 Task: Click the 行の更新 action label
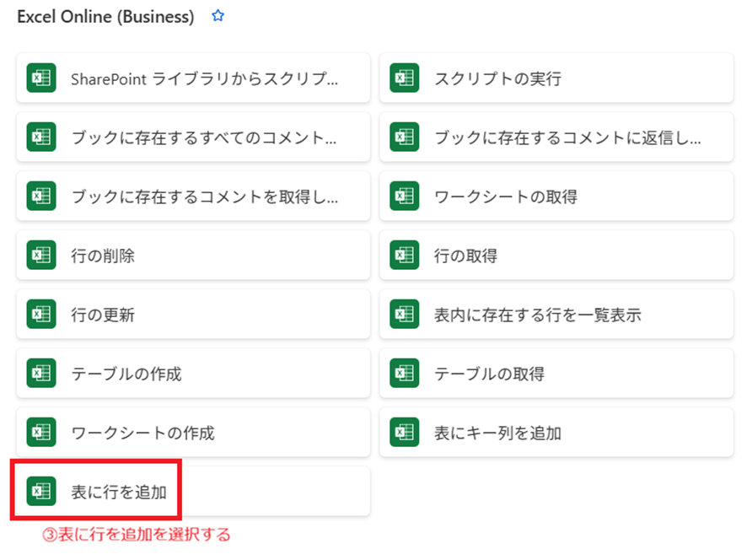(103, 315)
